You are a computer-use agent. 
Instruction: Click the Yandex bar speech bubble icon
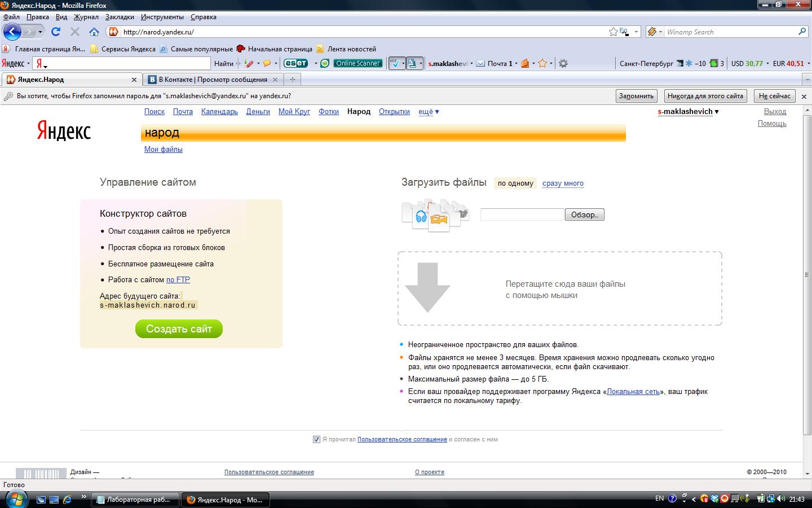coord(267,63)
